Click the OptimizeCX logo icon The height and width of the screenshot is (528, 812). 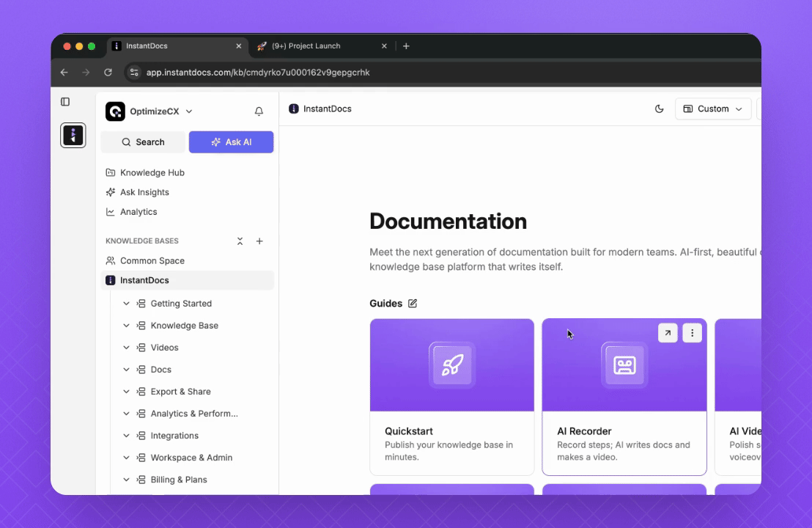coord(116,111)
